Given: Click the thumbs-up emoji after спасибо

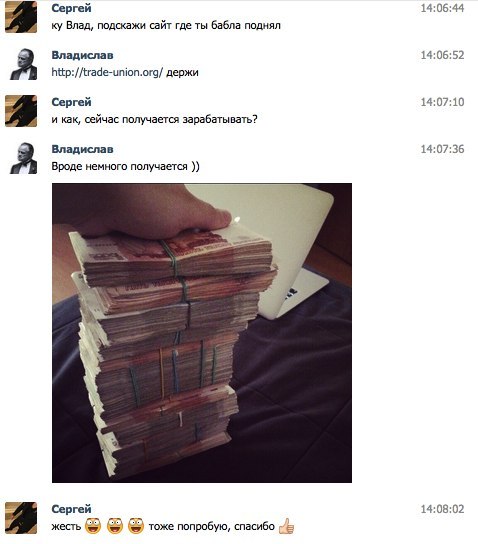Looking at the screenshot, I should (x=287, y=526).
